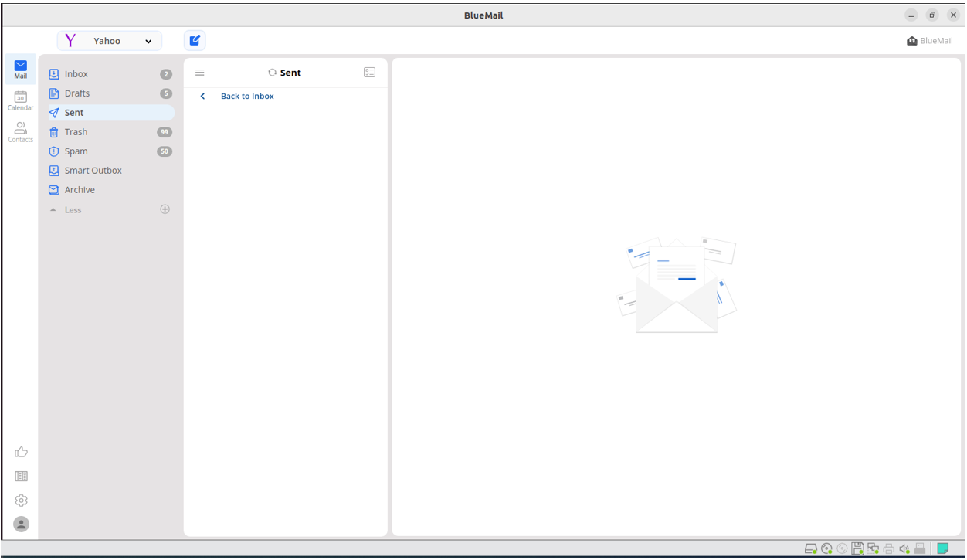Viewport: 967px width, 560px height.
Task: Click the back chevron arrow
Action: click(202, 97)
